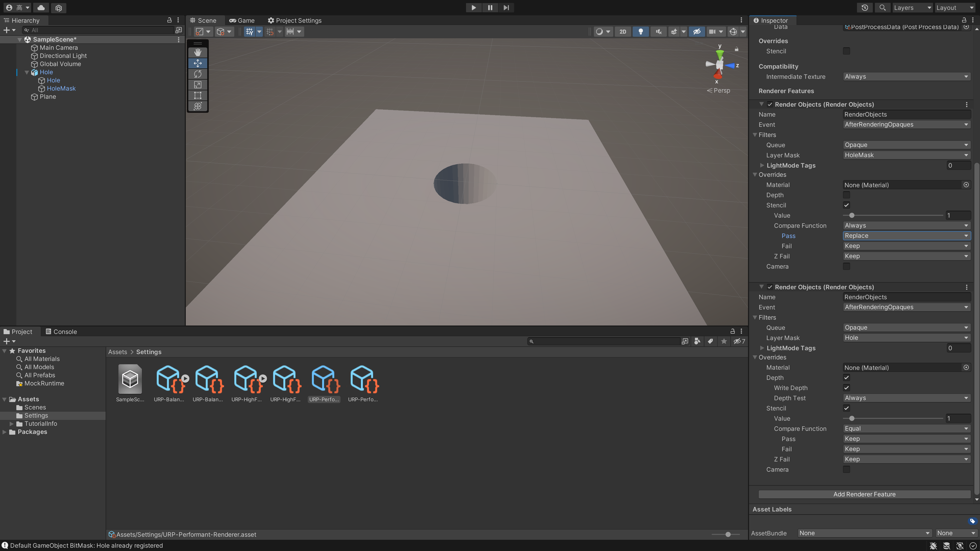Open the Compare Function dropdown set to Equal
The height and width of the screenshot is (551, 980).
click(906, 429)
